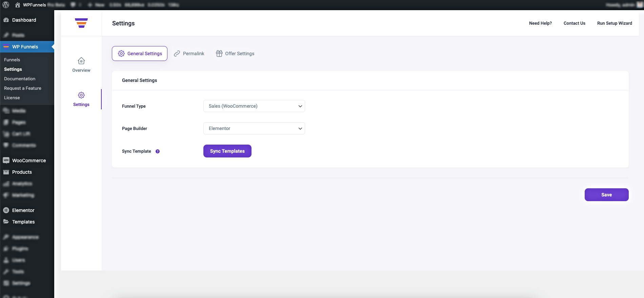The image size is (644, 298).
Task: Click the Save button
Action: (x=607, y=195)
